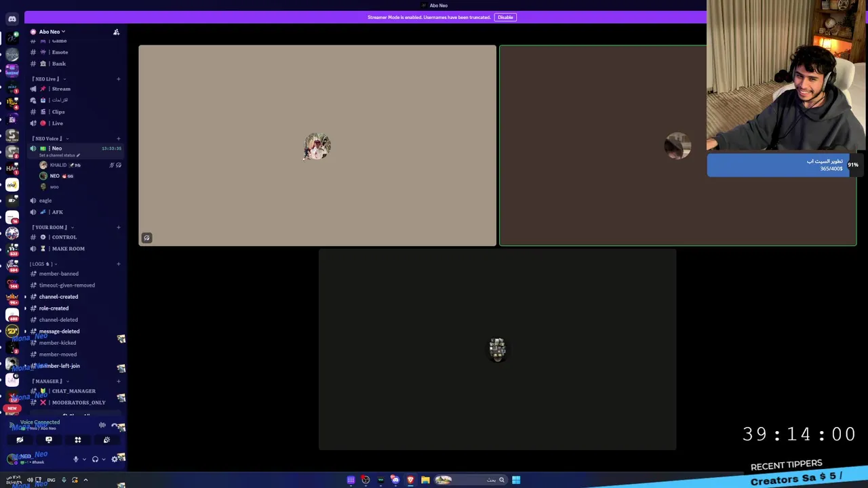868x488 pixels.
Task: Open input device options arrow beside microphone
Action: 84,460
